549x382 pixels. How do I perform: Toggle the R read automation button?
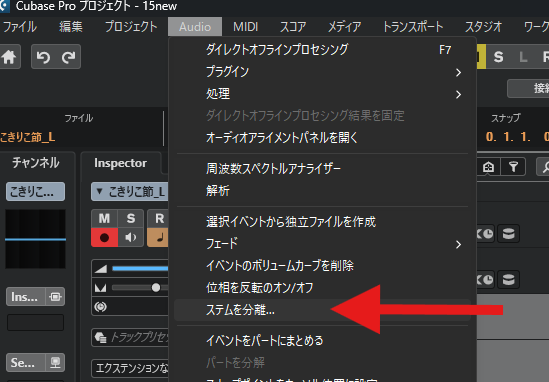pos(158,218)
